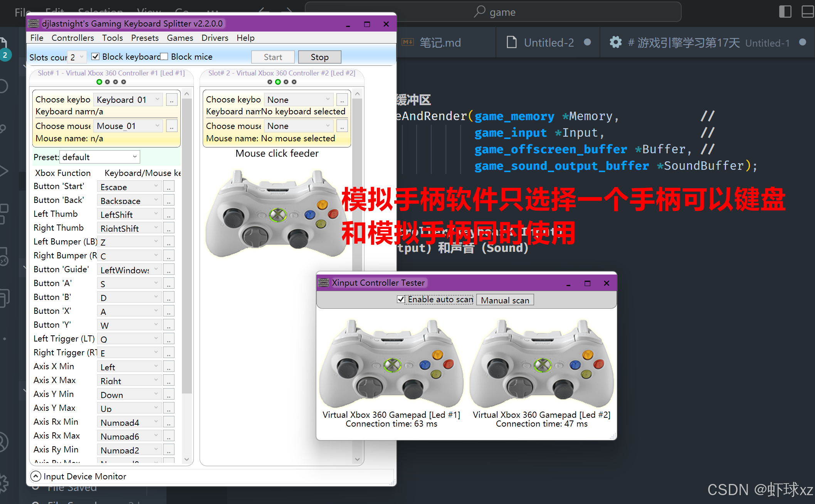
Task: Click the '..' key-detect button for Axis Rx Max
Action: click(x=168, y=436)
